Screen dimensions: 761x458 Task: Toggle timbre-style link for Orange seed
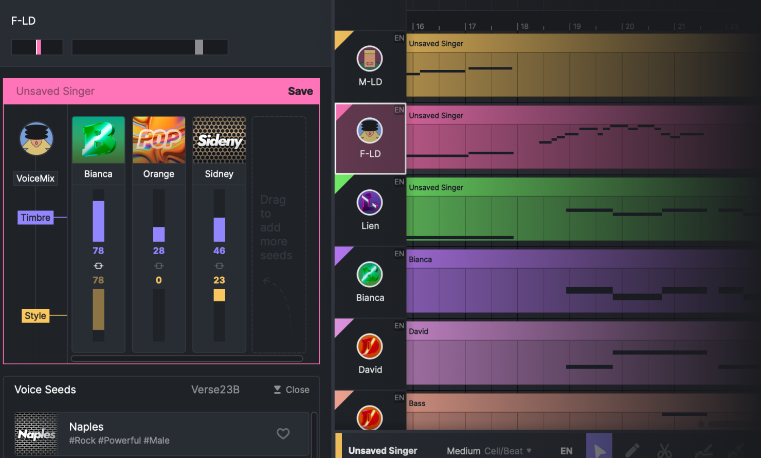click(159, 266)
